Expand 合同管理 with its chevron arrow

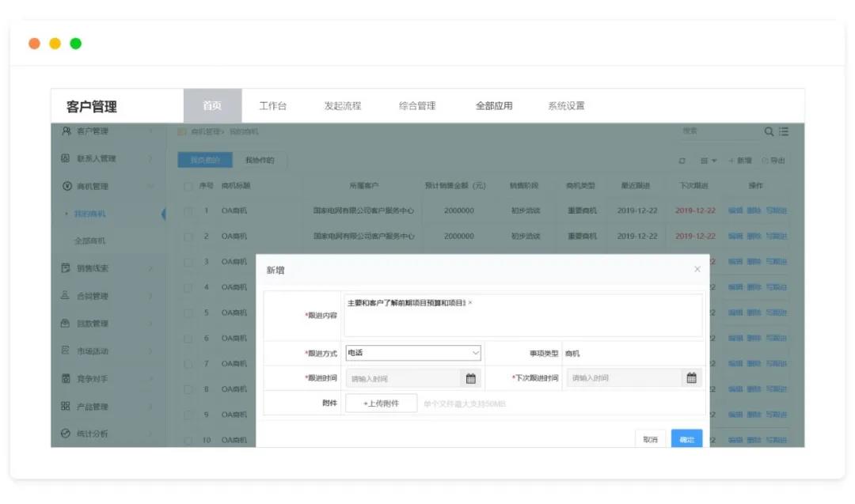click(x=150, y=296)
